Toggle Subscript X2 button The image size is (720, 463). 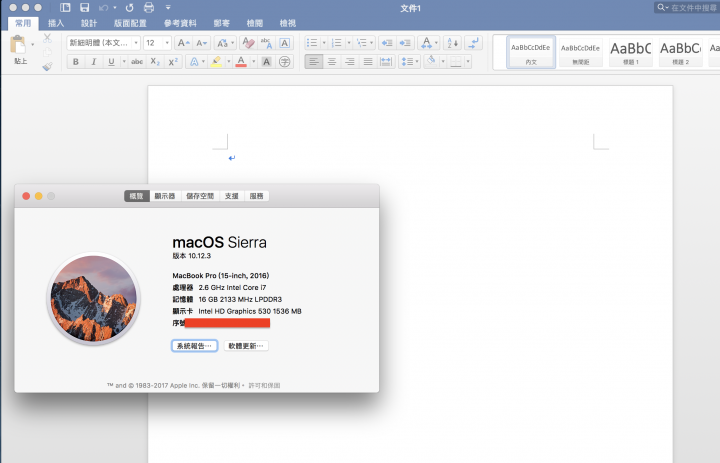(x=155, y=62)
